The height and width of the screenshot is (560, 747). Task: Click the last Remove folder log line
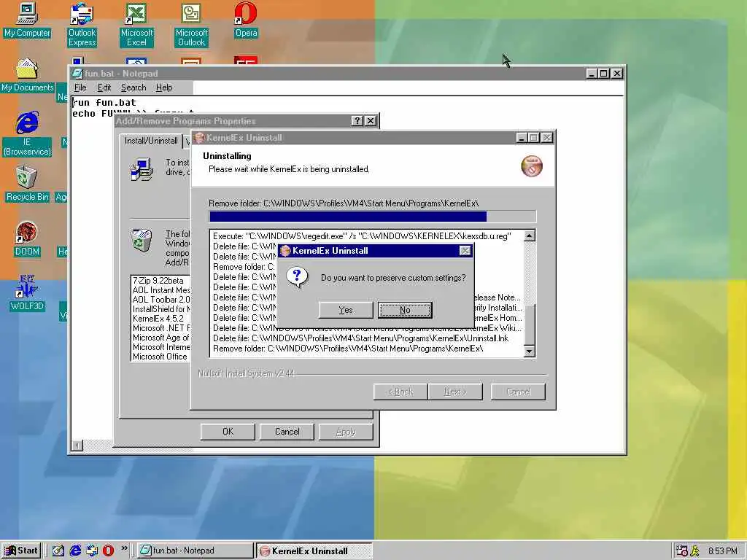click(x=348, y=349)
